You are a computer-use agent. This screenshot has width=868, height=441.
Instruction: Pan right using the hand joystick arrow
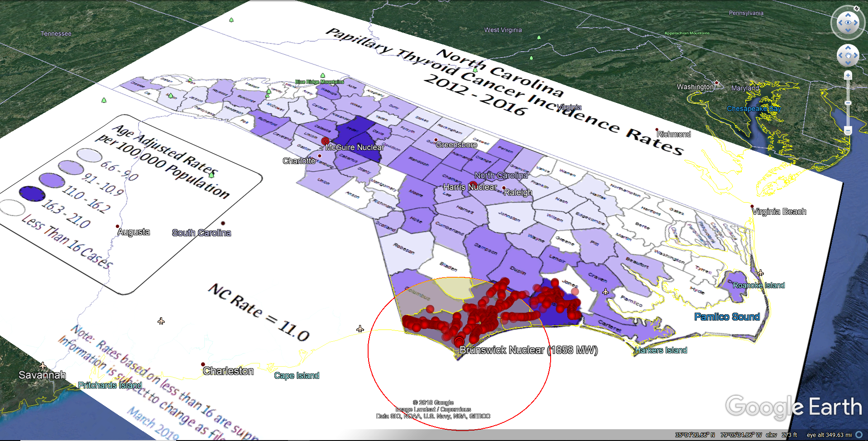[856, 55]
